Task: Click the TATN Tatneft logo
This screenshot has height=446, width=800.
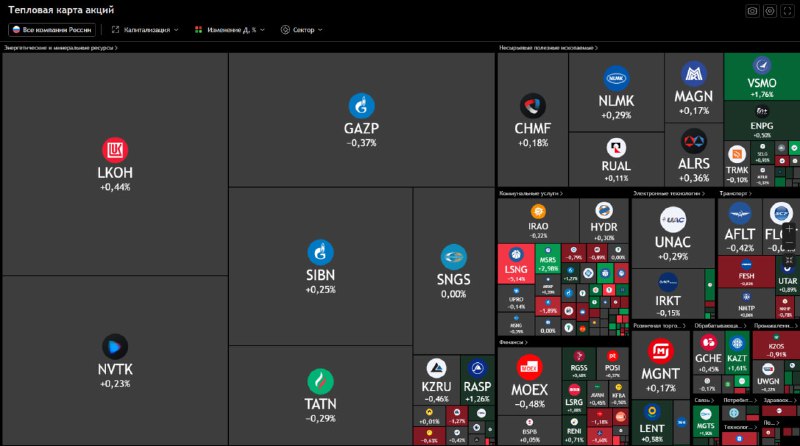Action: point(320,381)
